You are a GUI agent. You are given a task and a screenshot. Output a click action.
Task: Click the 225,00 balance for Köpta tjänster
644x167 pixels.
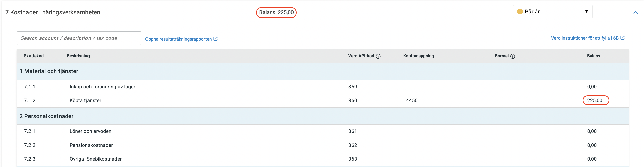pyautogui.click(x=595, y=101)
